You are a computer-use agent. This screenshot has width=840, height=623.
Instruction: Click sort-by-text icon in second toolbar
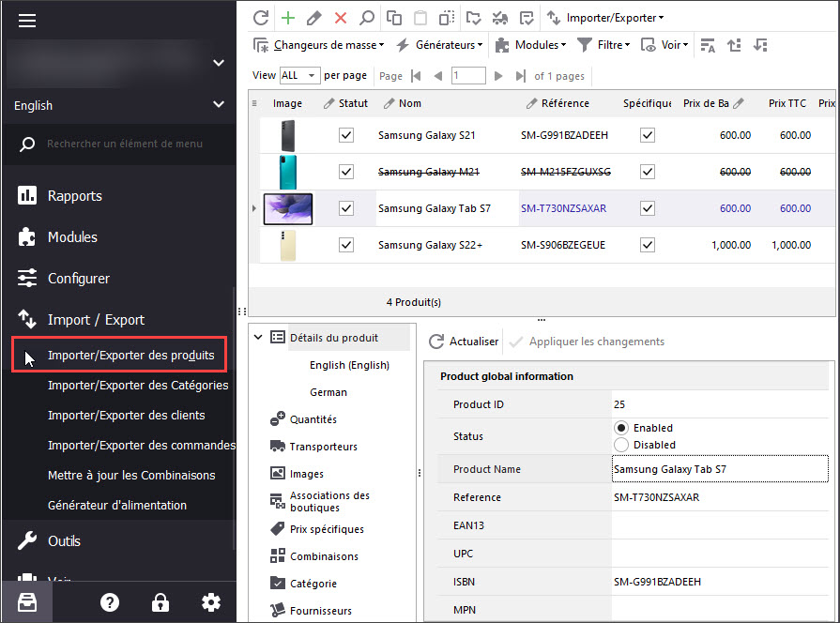pos(708,45)
